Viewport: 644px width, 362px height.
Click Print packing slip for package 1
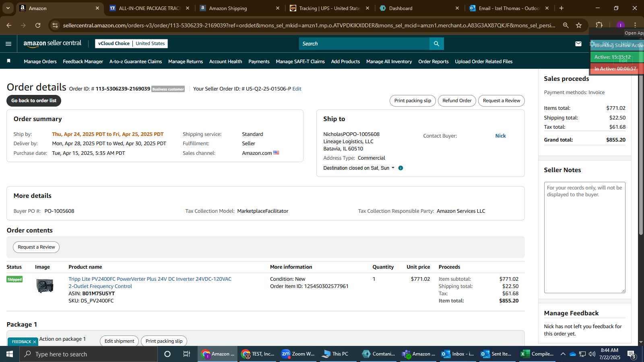point(164,341)
